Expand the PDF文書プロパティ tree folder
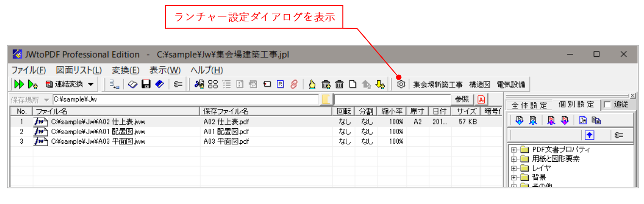This screenshot has width=644, height=204. pos(514,150)
